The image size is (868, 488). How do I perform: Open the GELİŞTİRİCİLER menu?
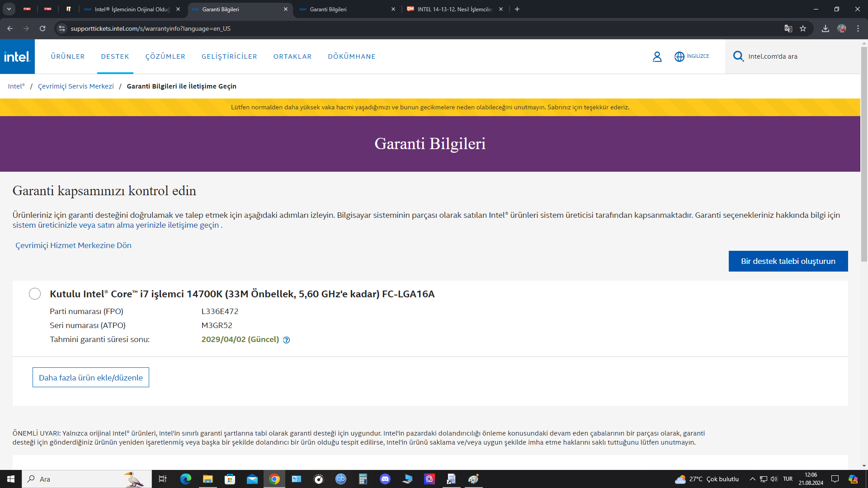(229, 56)
